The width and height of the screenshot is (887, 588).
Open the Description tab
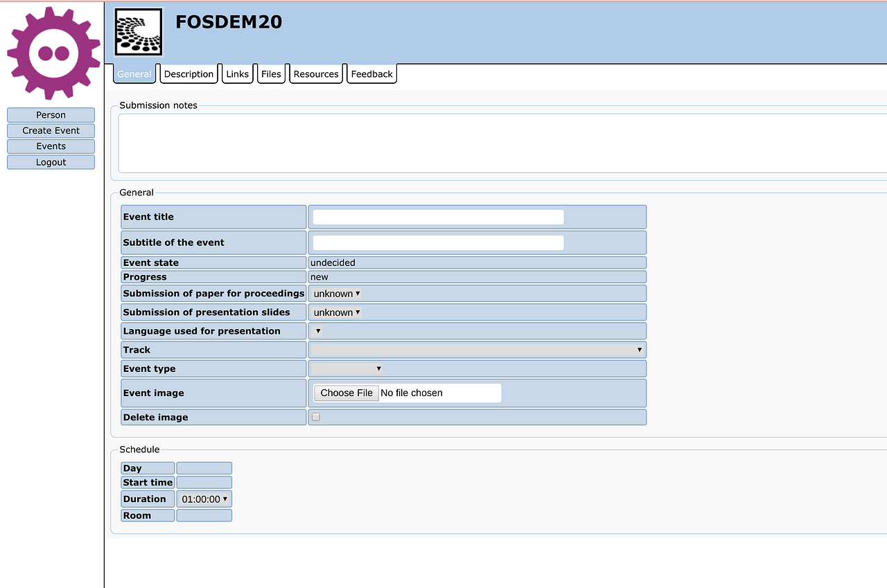pos(188,74)
